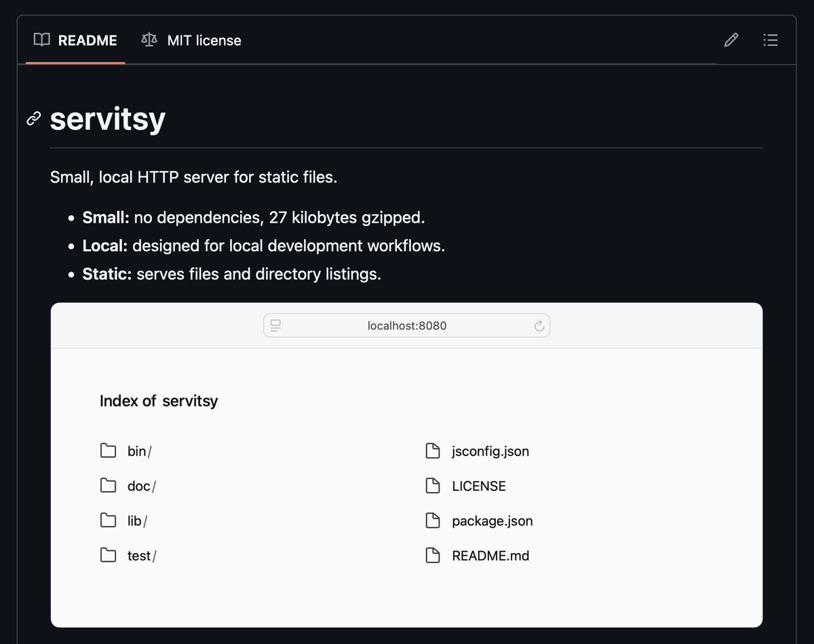Image resolution: width=814 pixels, height=644 pixels.
Task: Click the file icon next to README.md
Action: click(x=433, y=555)
